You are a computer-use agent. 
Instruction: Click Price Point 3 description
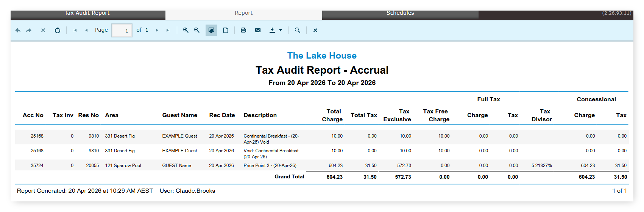point(270,166)
